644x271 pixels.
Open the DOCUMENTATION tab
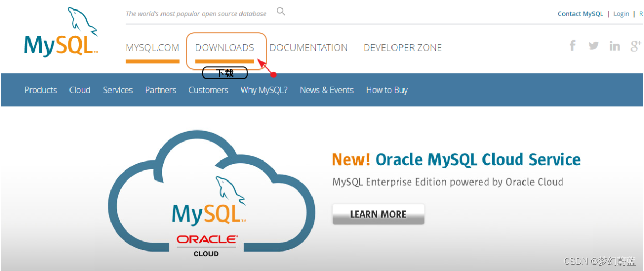(309, 47)
